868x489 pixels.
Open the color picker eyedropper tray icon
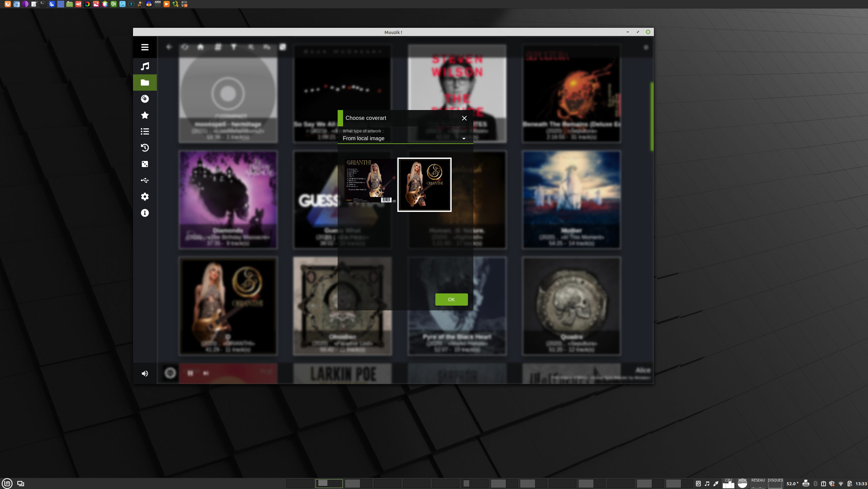coord(716,484)
